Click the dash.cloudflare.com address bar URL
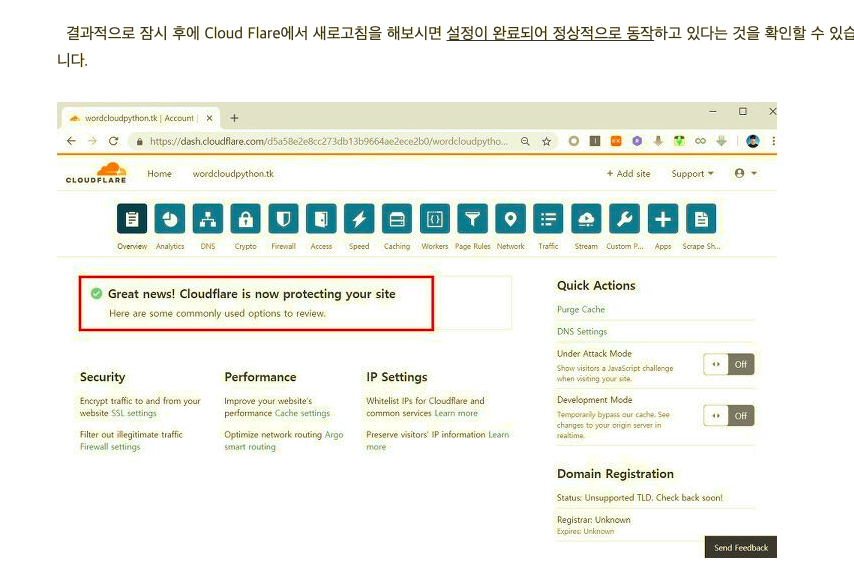The height and width of the screenshot is (578, 854). (328, 142)
